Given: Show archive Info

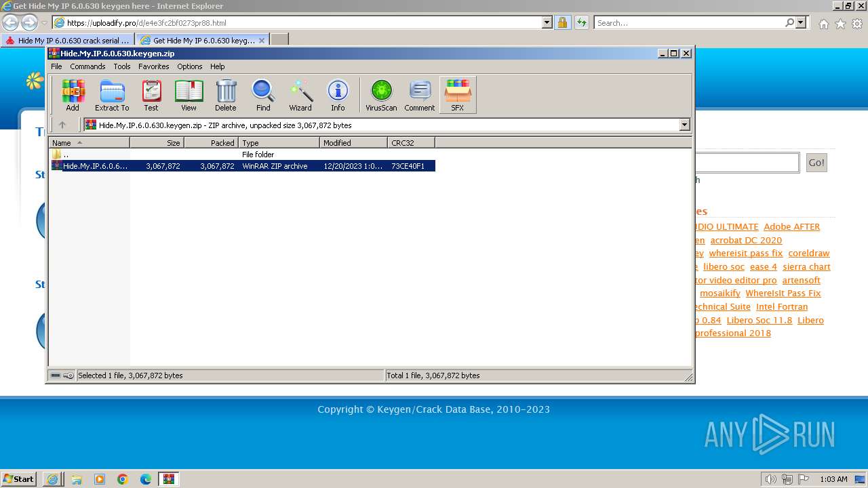Looking at the screenshot, I should (x=338, y=94).
